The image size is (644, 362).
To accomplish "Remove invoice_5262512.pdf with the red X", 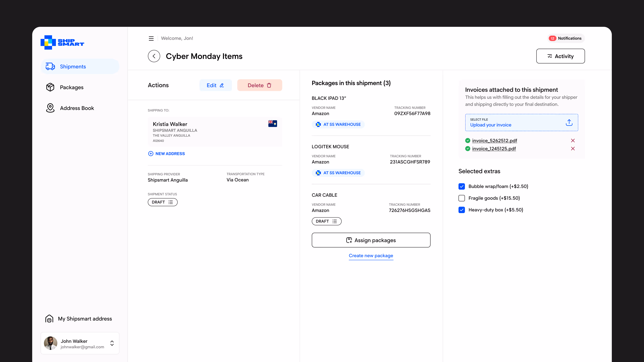I will pos(573,141).
